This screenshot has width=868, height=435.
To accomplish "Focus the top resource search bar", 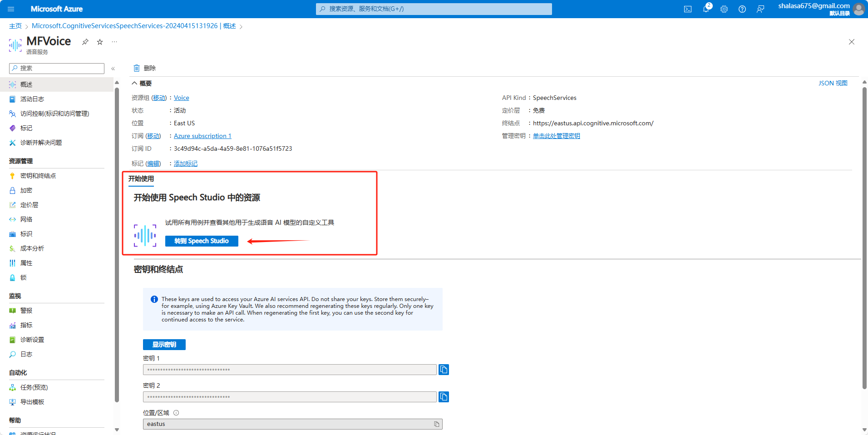I will (434, 9).
